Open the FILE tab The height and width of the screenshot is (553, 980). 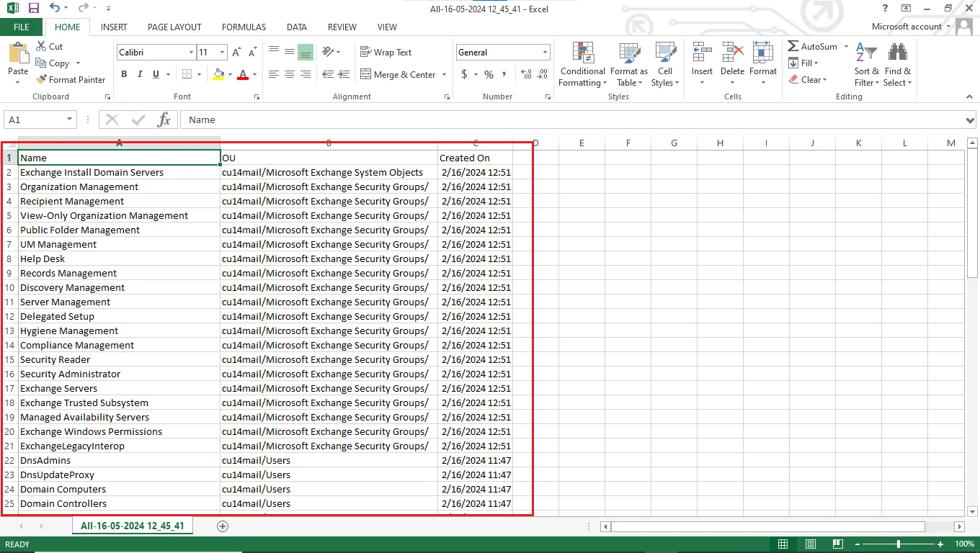point(22,27)
